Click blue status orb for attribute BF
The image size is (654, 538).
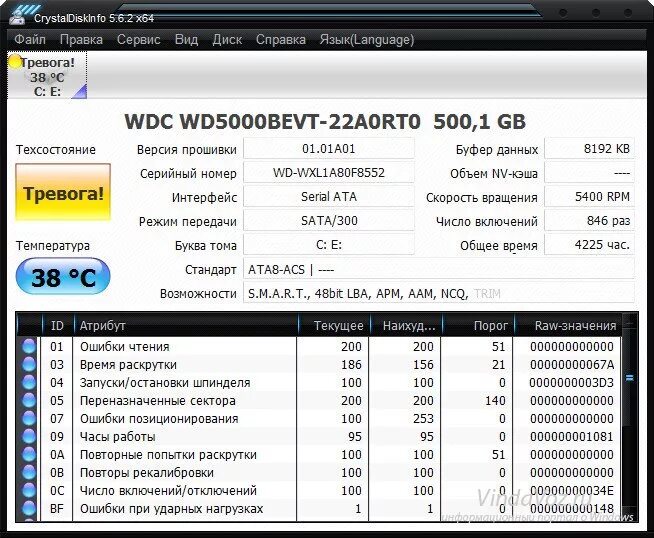coord(29,508)
